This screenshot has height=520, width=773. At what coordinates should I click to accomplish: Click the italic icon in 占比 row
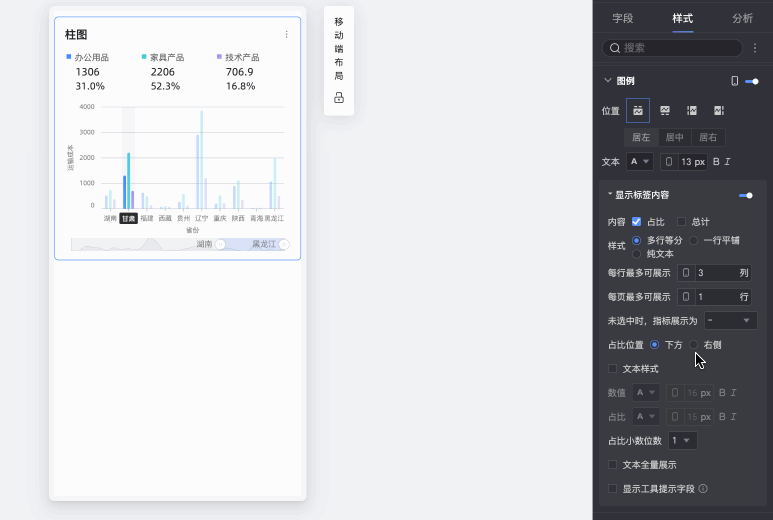(734, 416)
